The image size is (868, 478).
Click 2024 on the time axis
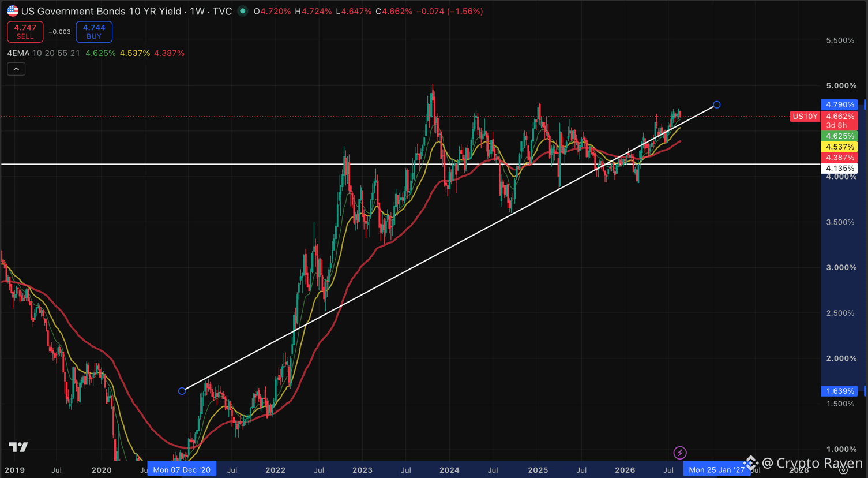449,470
